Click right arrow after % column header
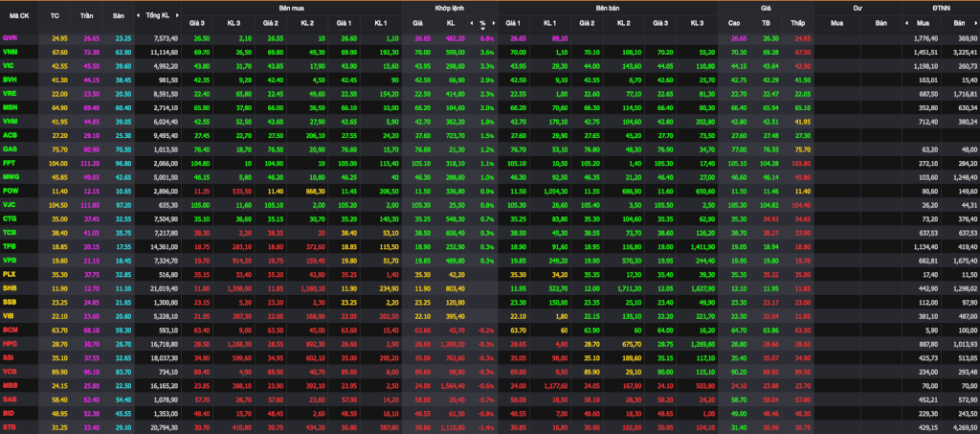 pyautogui.click(x=493, y=23)
